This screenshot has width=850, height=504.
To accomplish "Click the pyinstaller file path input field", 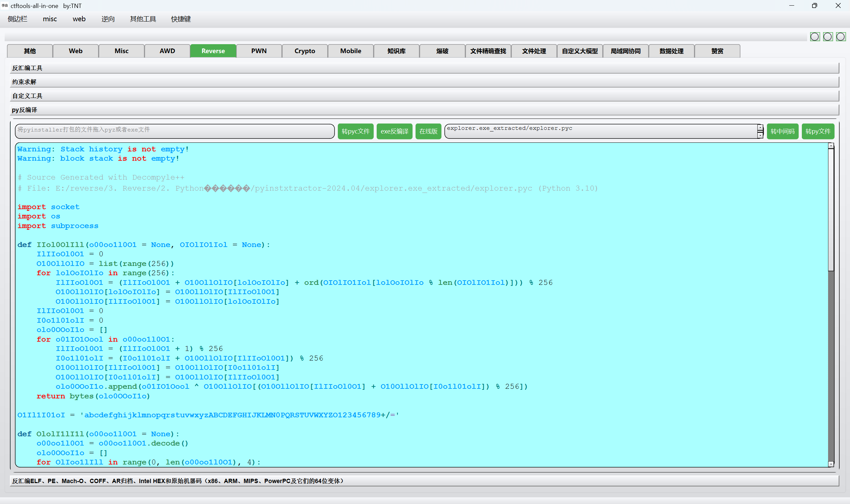I will point(175,131).
